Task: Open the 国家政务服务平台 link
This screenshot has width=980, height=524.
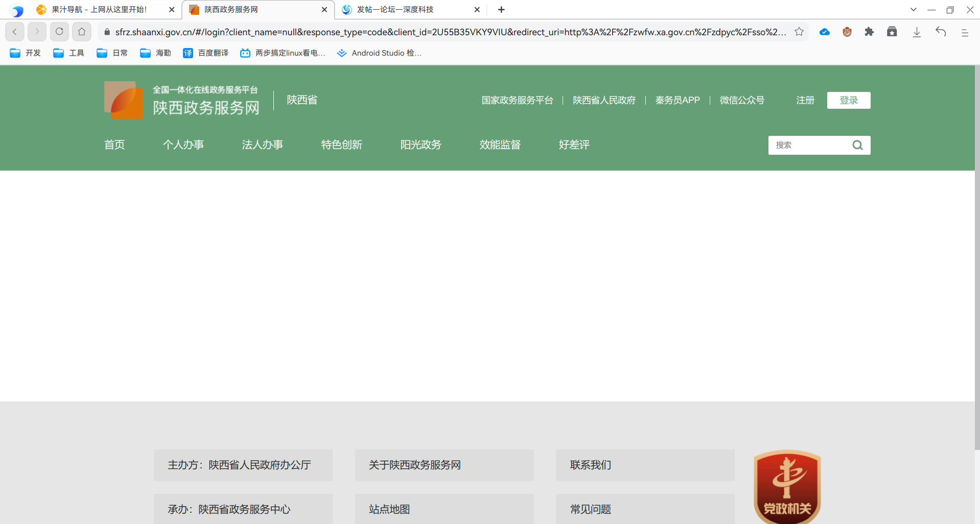Action: point(517,100)
